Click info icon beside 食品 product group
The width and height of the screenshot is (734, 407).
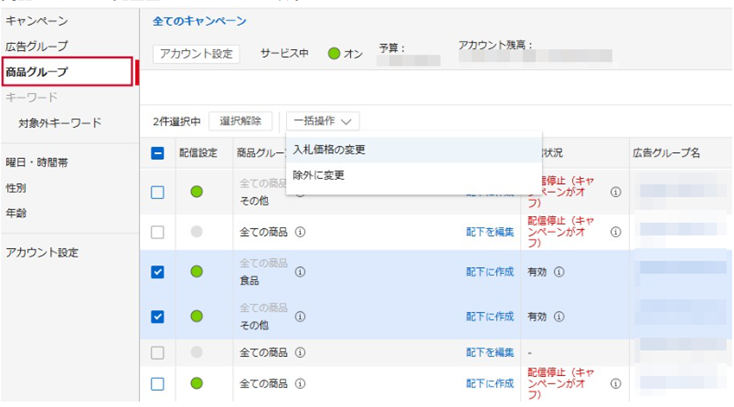click(x=300, y=271)
